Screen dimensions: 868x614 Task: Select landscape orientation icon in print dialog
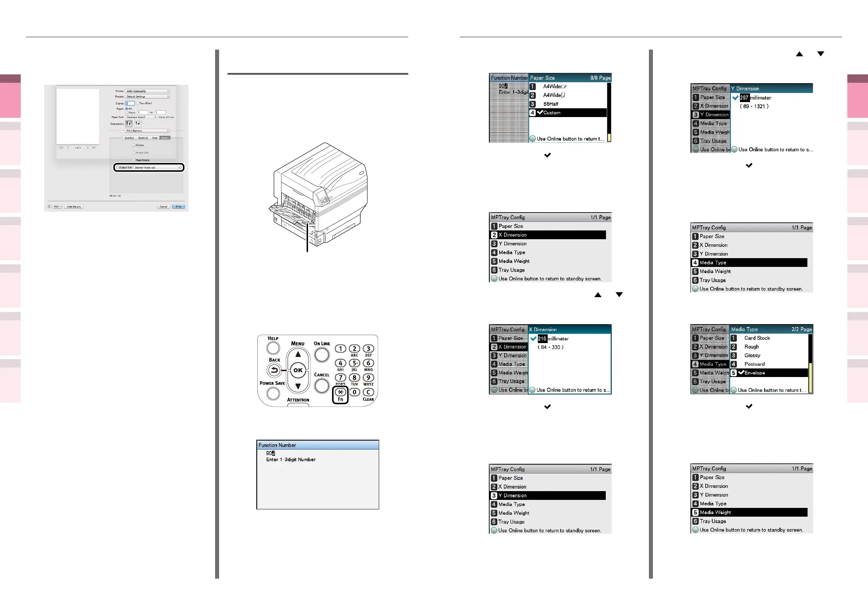point(138,124)
